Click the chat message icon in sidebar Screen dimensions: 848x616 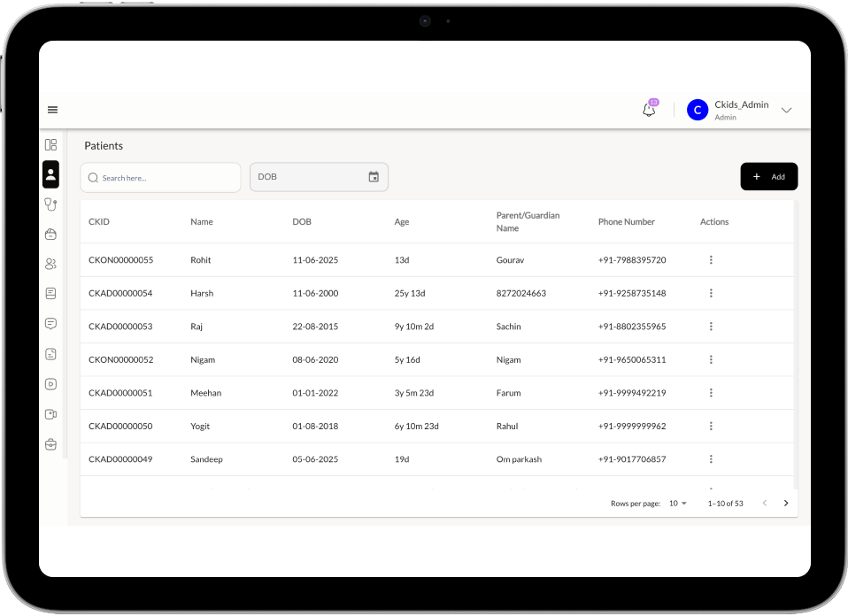click(50, 324)
